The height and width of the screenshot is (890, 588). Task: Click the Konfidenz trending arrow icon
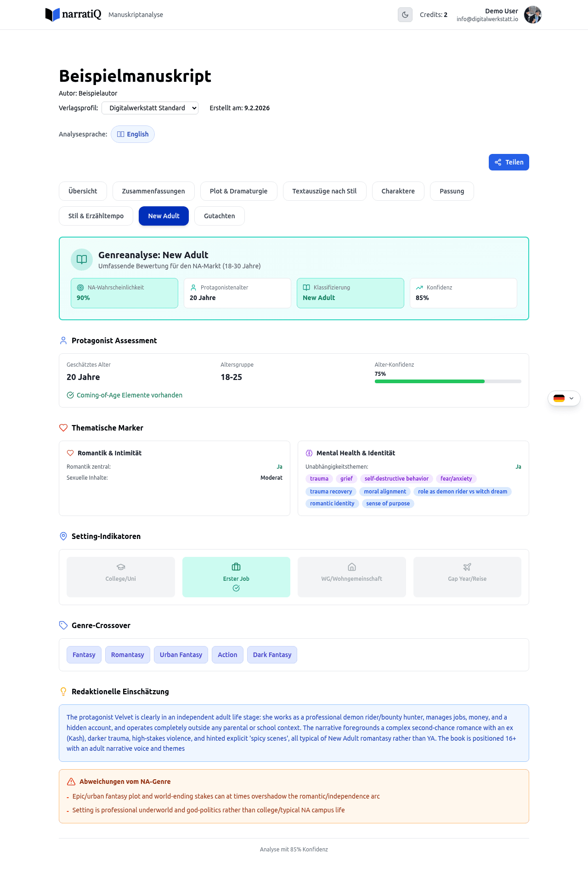[x=419, y=288]
